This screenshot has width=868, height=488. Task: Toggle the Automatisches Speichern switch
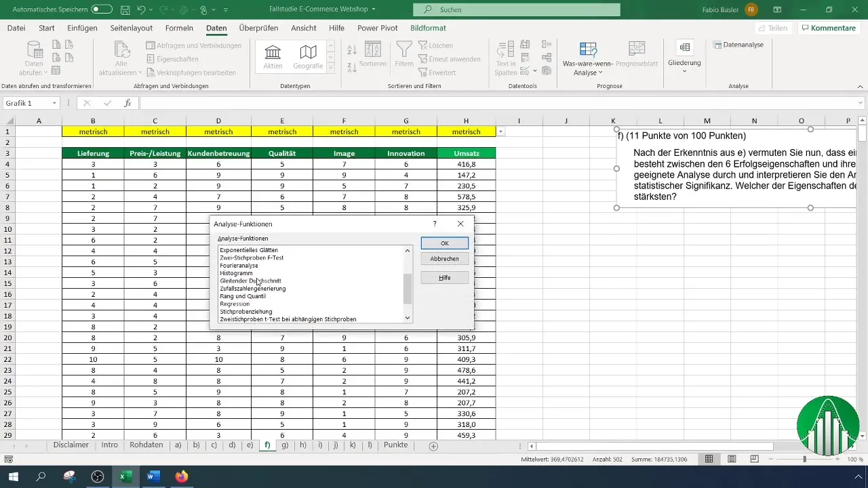102,9
